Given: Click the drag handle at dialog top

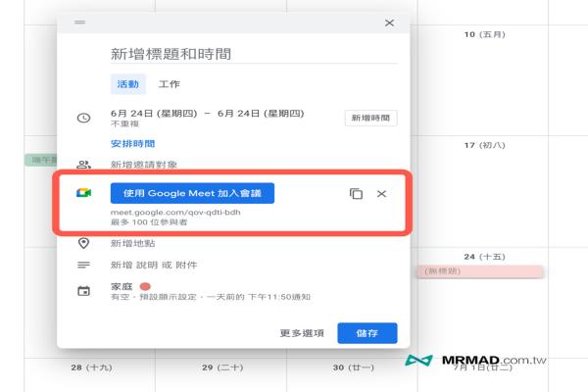Looking at the screenshot, I should [79, 23].
